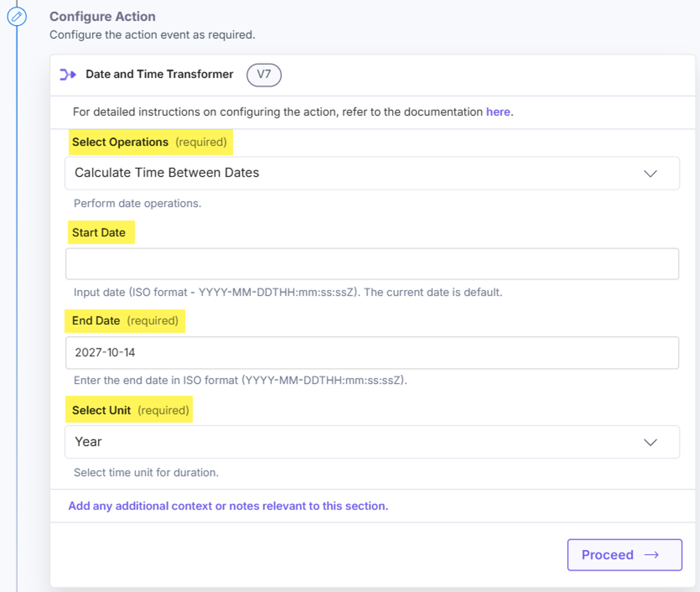Viewport: 700px width, 592px height.
Task: Click the 'Select time unit for duration.' hint
Action: [x=146, y=473]
